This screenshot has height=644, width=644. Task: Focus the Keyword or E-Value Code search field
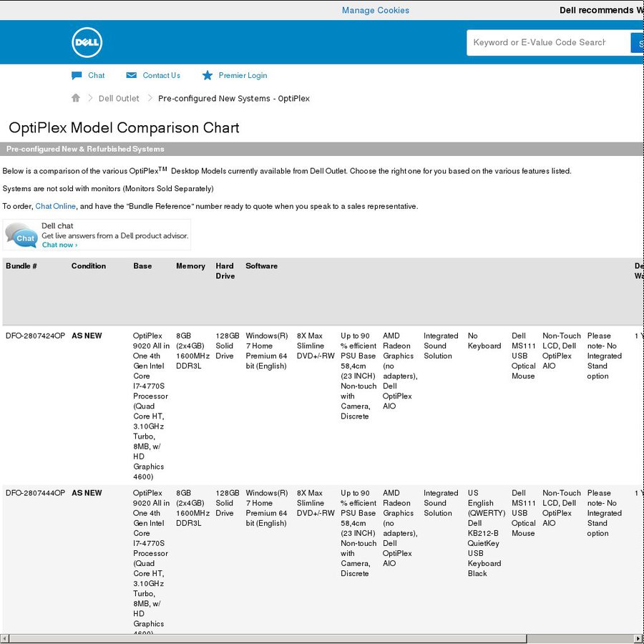pos(548,42)
